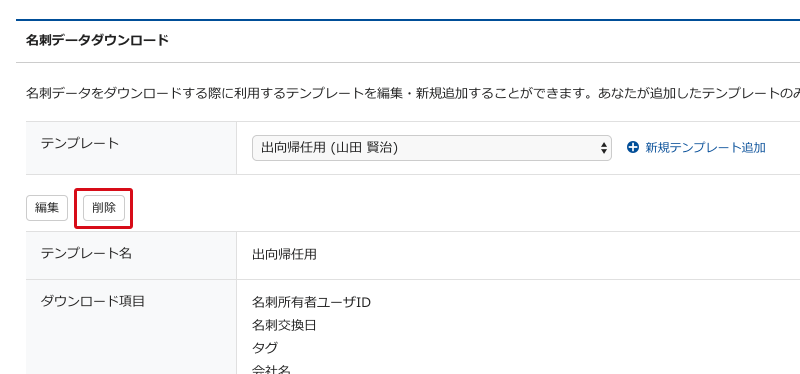Image resolution: width=800 pixels, height=374 pixels.
Task: Open the テンプレート selection dropdown
Action: click(x=432, y=148)
